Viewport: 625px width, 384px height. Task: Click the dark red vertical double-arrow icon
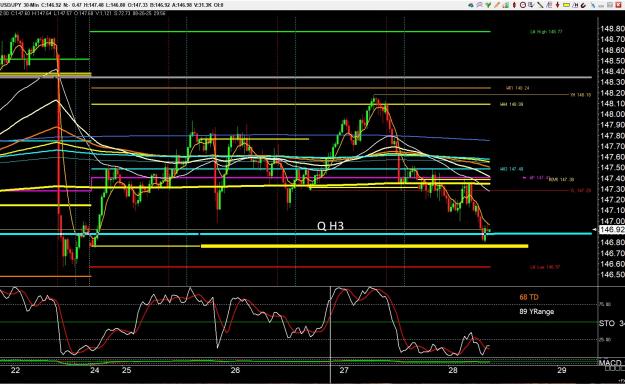(x=515, y=5)
